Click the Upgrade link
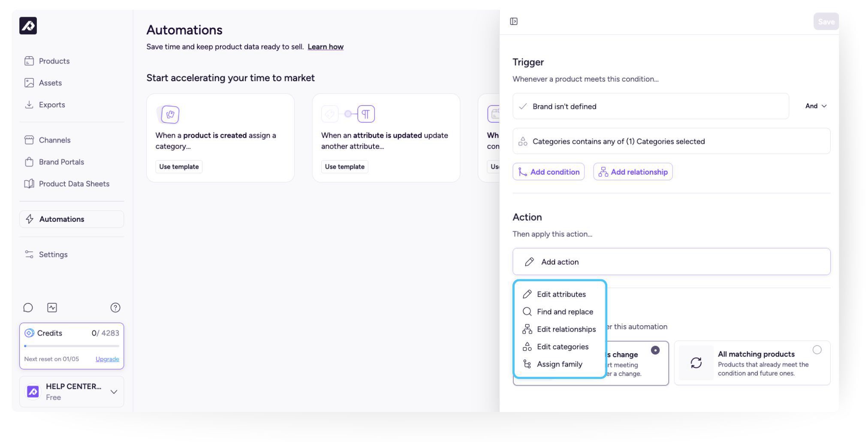 (x=107, y=359)
